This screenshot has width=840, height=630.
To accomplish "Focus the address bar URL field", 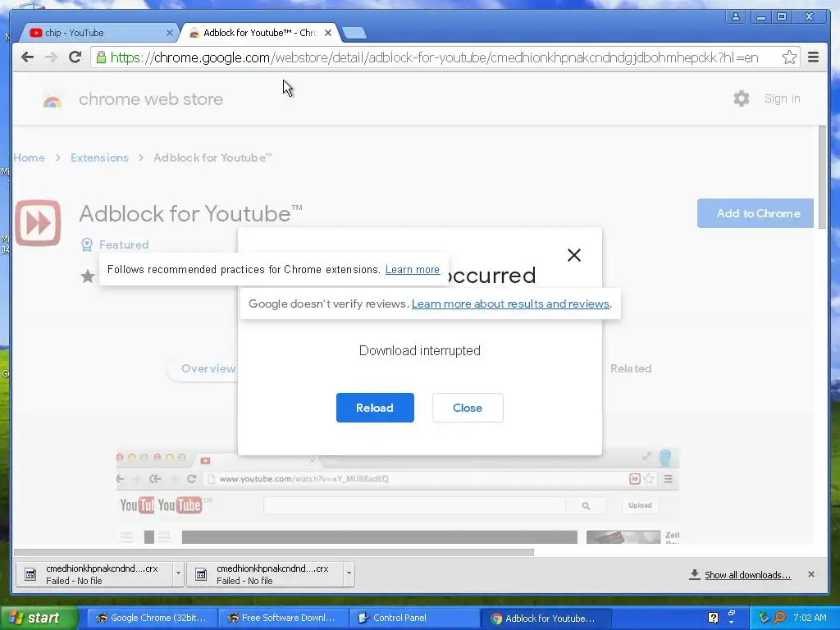I will click(445, 57).
